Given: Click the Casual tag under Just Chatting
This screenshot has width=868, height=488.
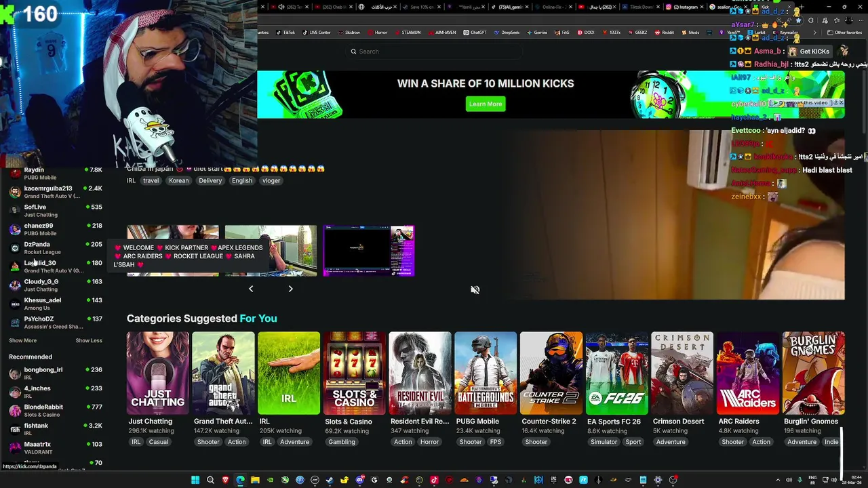Looking at the screenshot, I should [159, 442].
